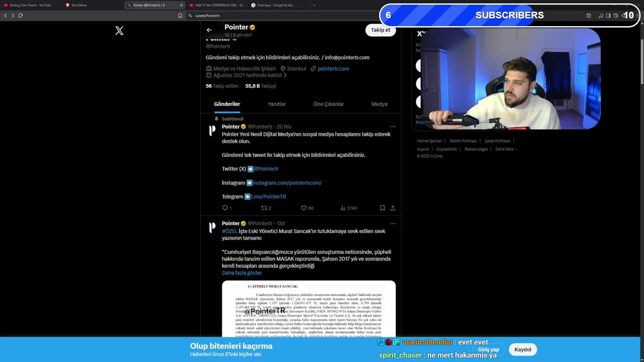This screenshot has height=362, width=644.
Task: Click the #ÖZEL hashtag
Action: [229, 231]
